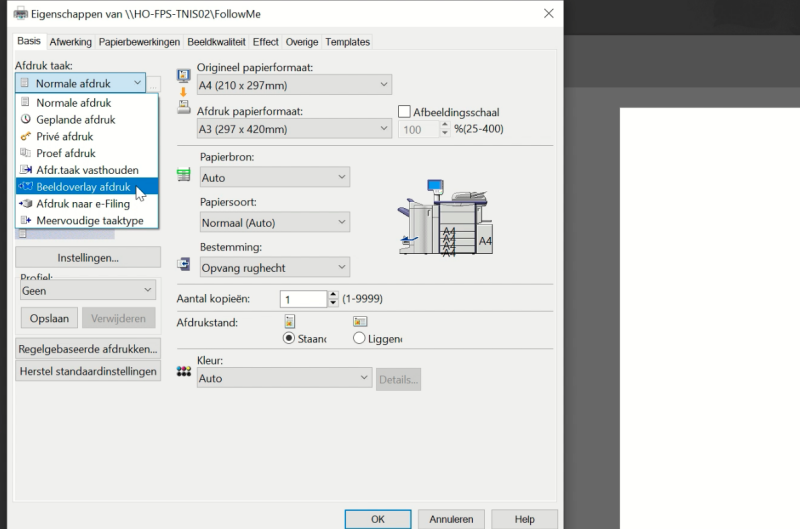Open the Bestemming Opvang rughecht dropdown
The height and width of the screenshot is (529, 800).
273,267
